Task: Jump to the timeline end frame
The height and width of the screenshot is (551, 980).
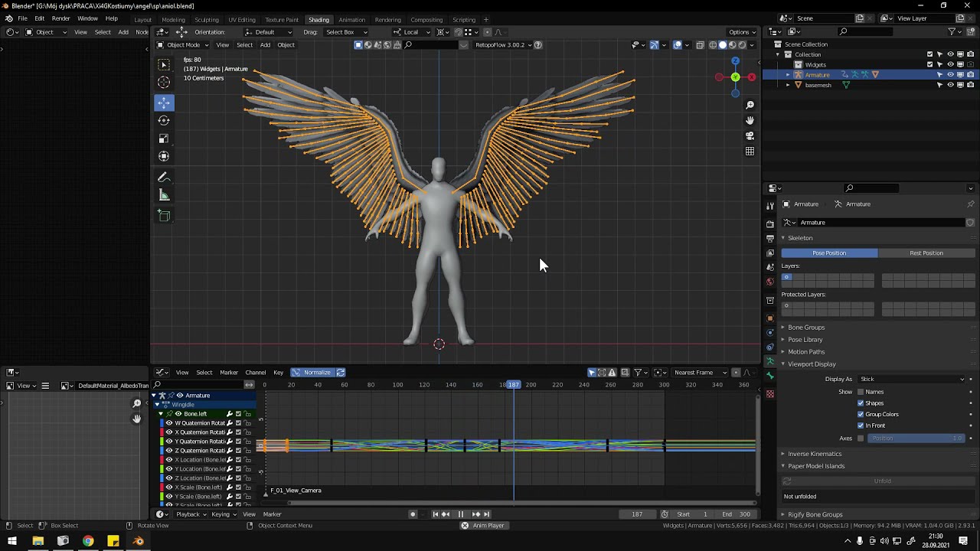Action: tap(488, 514)
